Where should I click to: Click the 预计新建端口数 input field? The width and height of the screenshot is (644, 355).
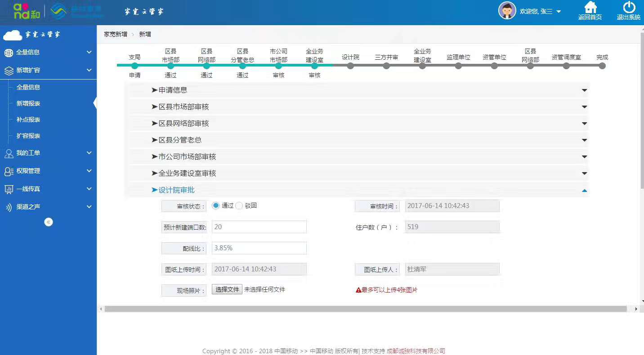point(259,227)
